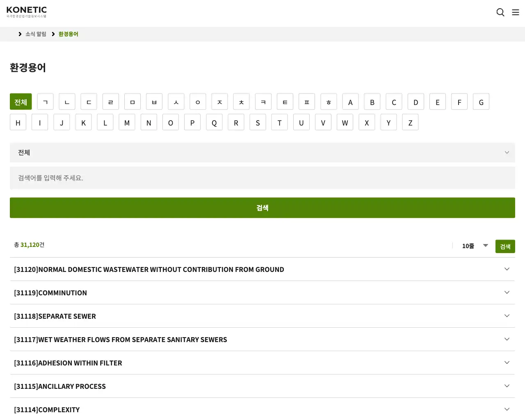The height and width of the screenshot is (420, 525).
Task: Filter terms by letter C
Action: 394,102
